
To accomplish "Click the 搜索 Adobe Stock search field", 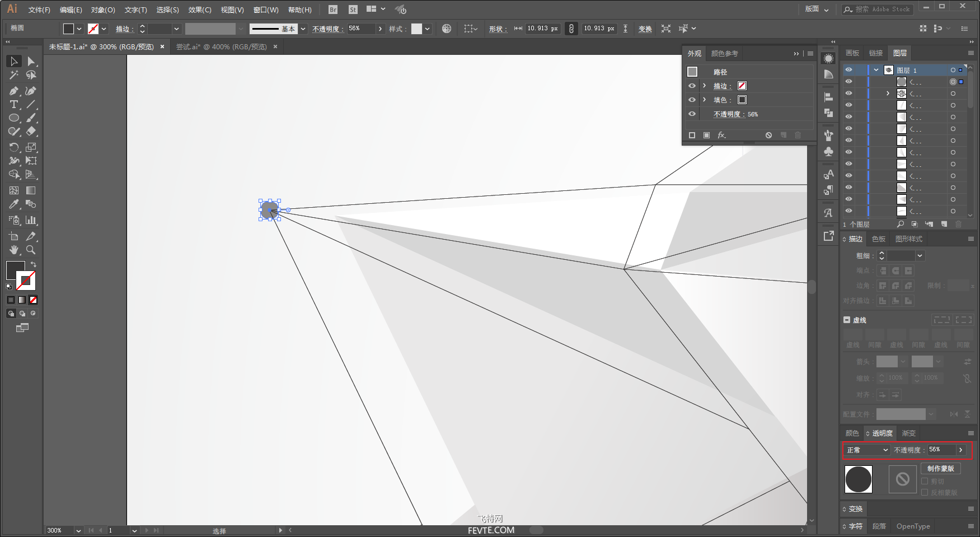I will point(878,9).
